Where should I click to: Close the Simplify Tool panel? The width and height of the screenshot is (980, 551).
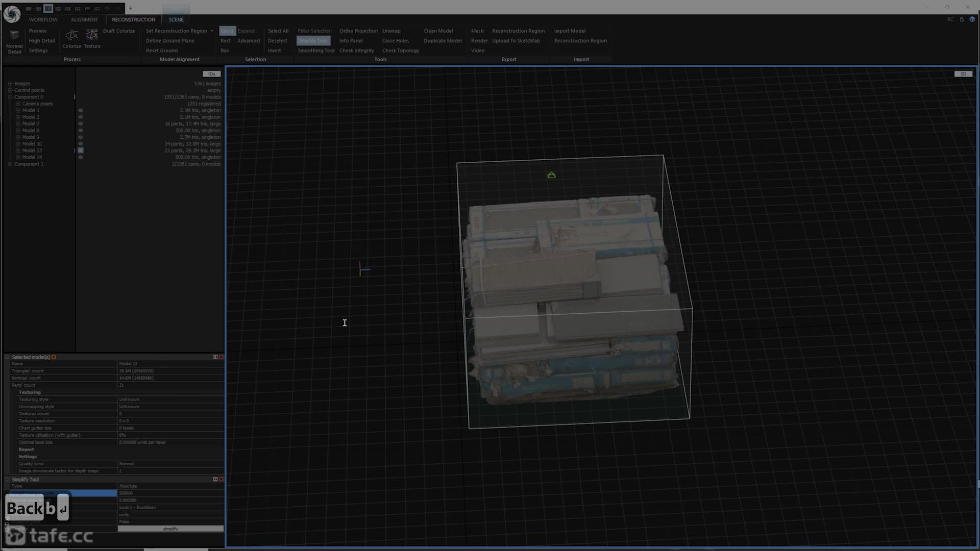[221, 480]
